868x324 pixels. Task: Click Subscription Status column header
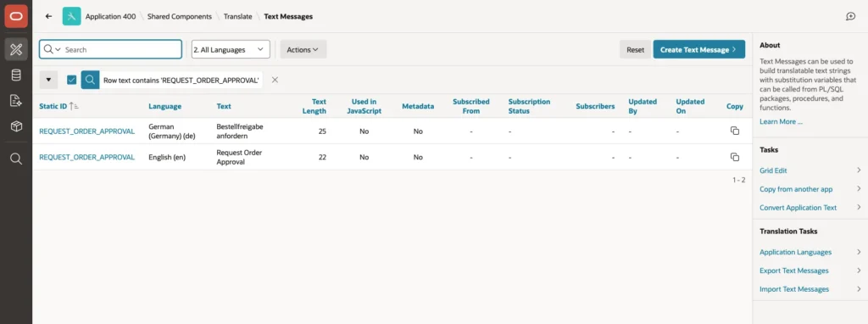pos(529,106)
